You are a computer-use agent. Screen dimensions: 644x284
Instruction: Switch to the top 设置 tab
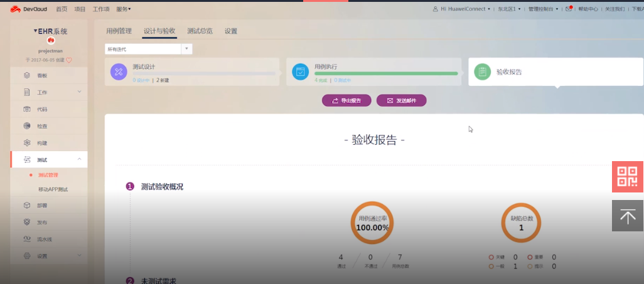[231, 31]
